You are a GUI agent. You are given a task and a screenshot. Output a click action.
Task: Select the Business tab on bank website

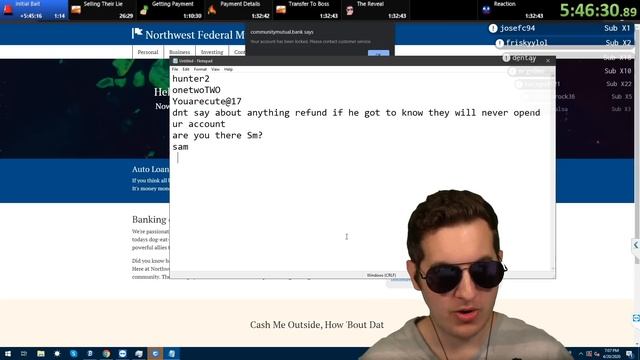(180, 52)
